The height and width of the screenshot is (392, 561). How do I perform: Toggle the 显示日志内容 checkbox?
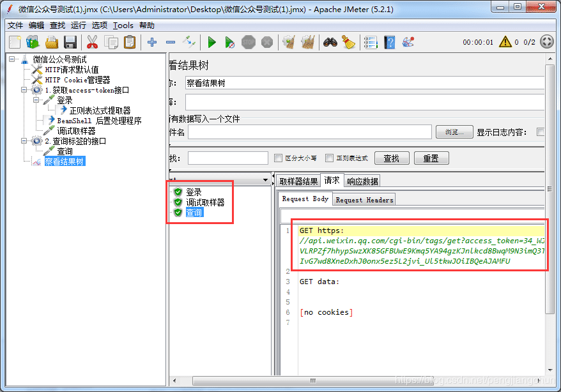(x=541, y=132)
